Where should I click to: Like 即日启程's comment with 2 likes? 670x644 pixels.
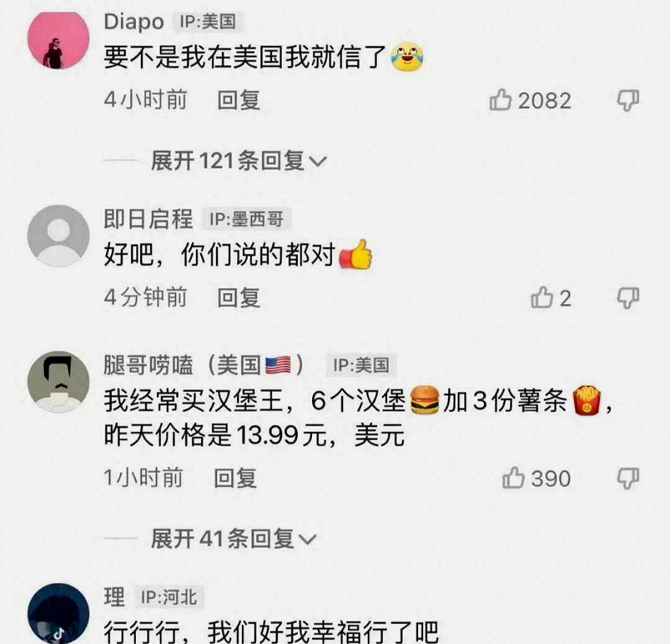542,297
